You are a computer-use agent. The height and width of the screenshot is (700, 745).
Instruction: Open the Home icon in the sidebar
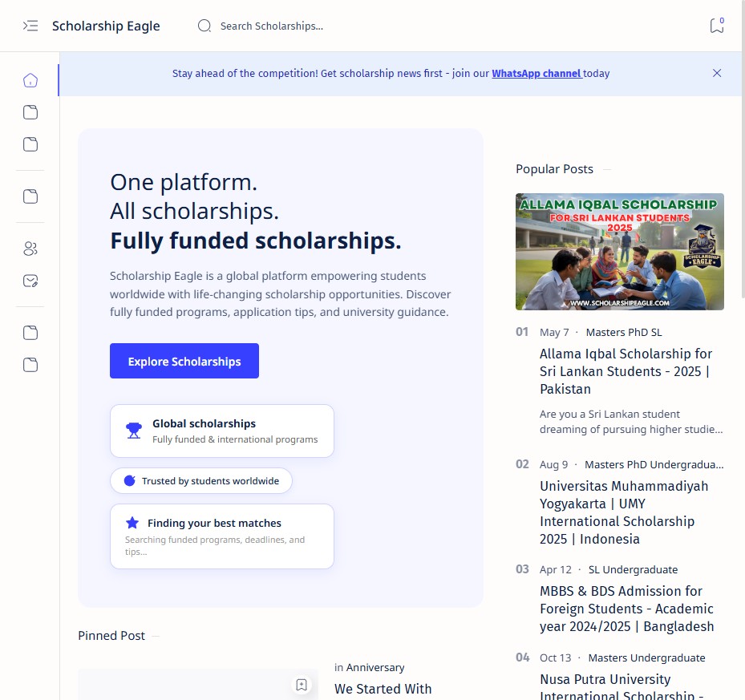click(30, 80)
